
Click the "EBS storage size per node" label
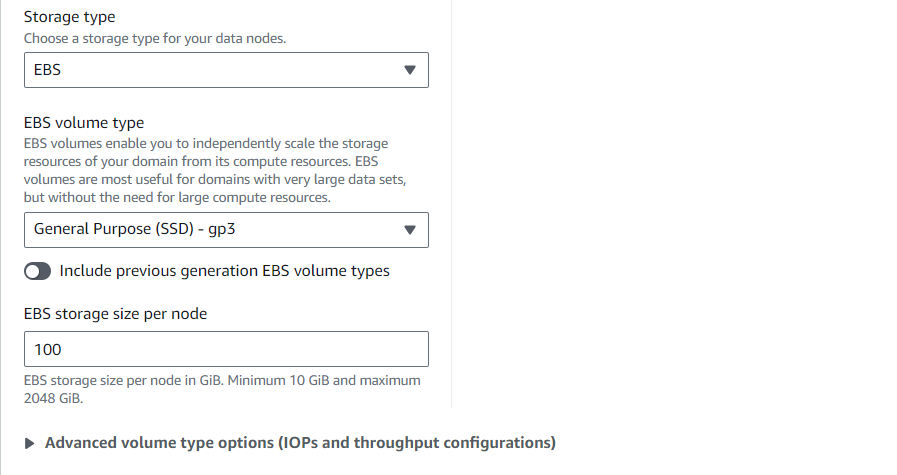[x=115, y=314]
